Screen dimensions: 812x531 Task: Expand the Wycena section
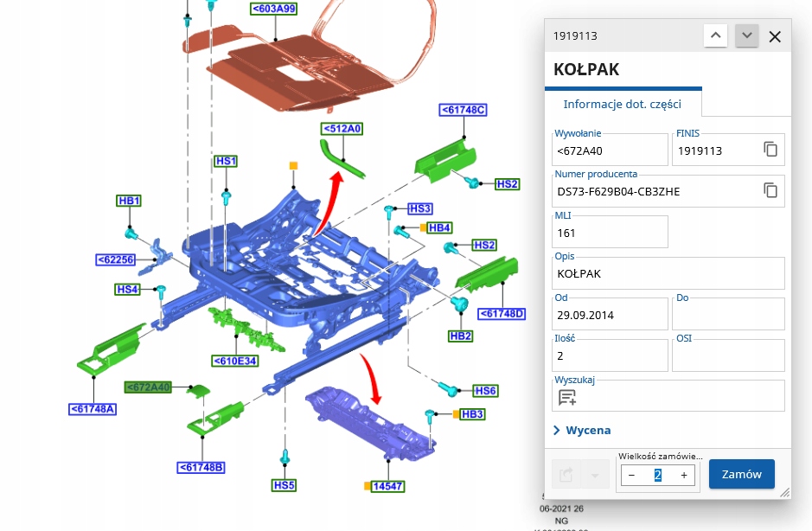[583, 430]
